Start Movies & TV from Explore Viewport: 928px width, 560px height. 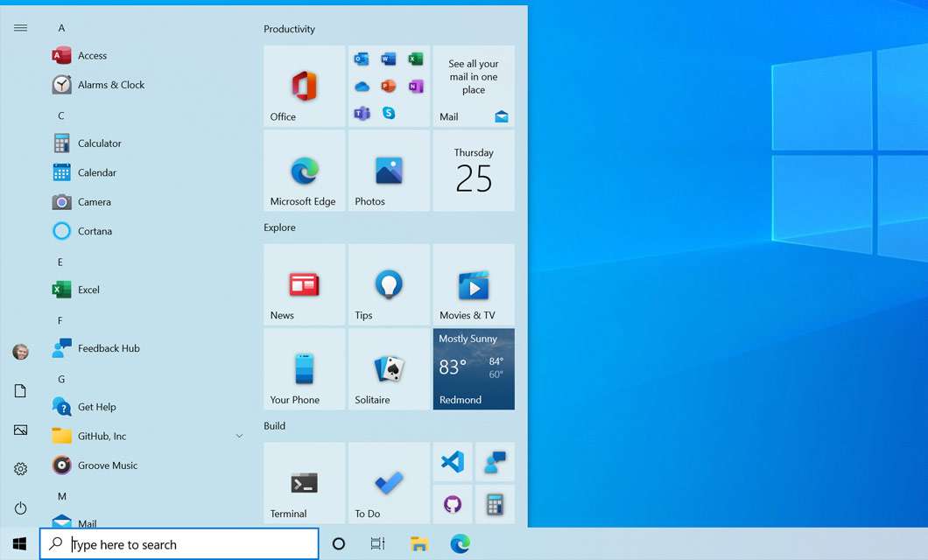pos(473,284)
